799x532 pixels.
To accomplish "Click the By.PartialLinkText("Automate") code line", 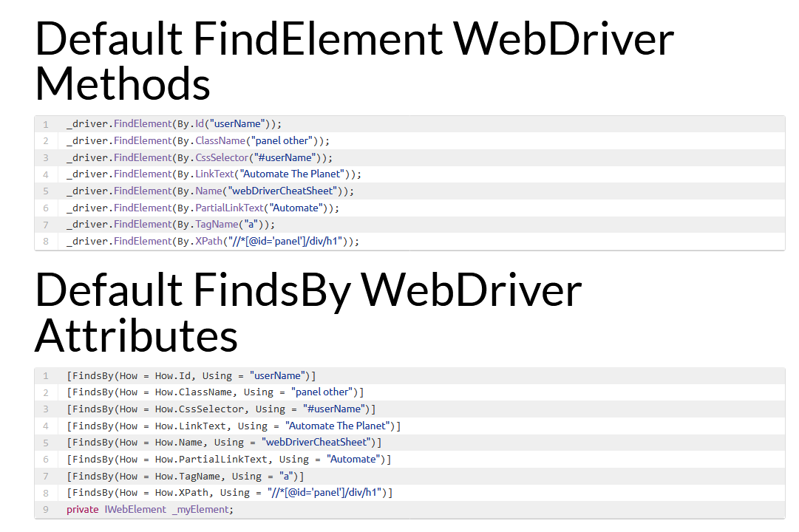I will click(203, 208).
